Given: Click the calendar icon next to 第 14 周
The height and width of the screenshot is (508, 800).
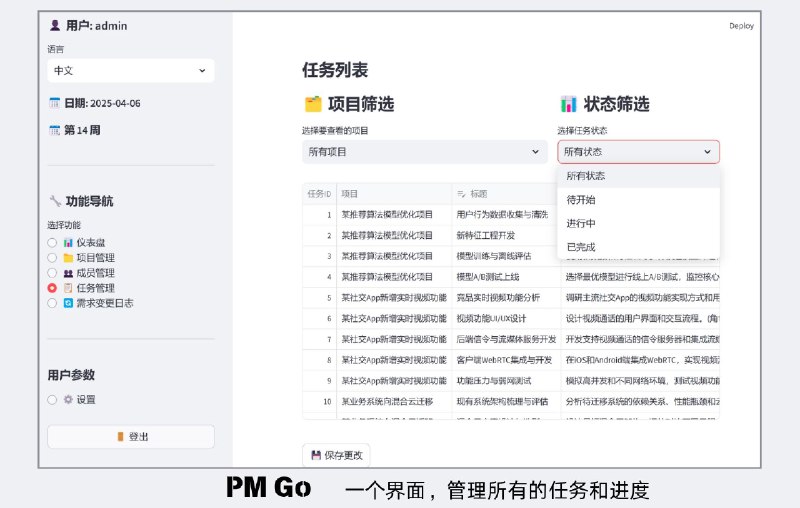Looking at the screenshot, I should pyautogui.click(x=55, y=130).
